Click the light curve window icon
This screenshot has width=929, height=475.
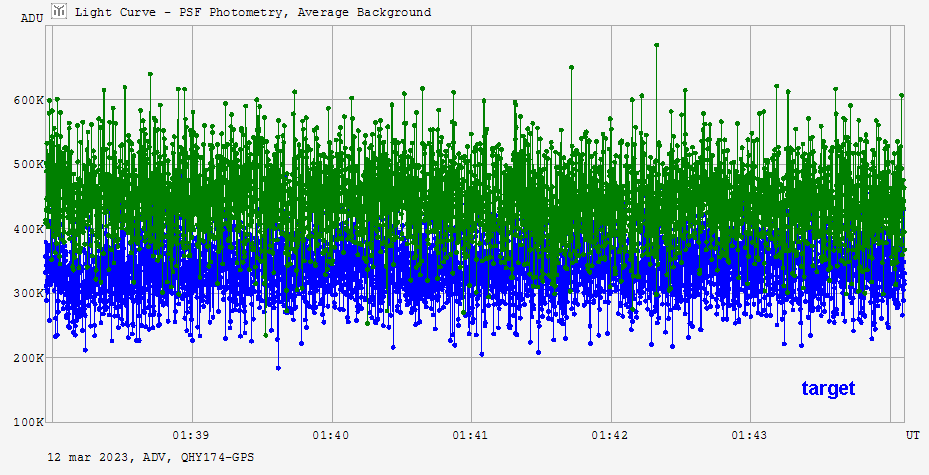59,11
